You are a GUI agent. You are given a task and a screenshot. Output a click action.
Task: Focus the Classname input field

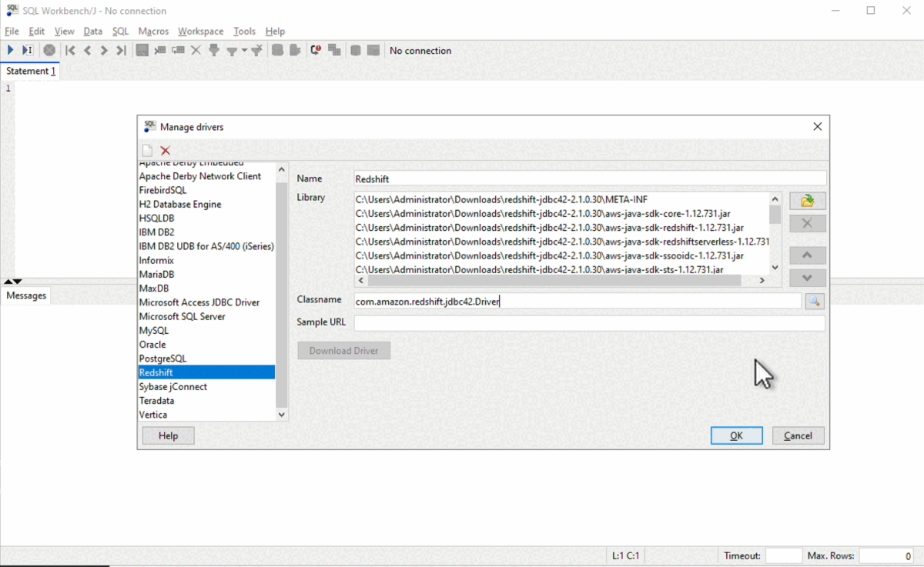[x=577, y=302]
